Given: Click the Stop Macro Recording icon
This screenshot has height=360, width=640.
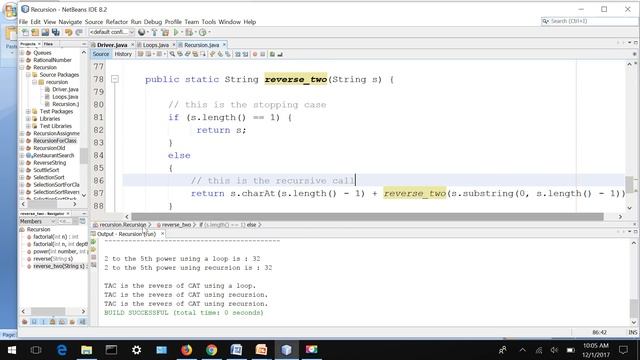Looking at the screenshot, I should [x=262, y=54].
